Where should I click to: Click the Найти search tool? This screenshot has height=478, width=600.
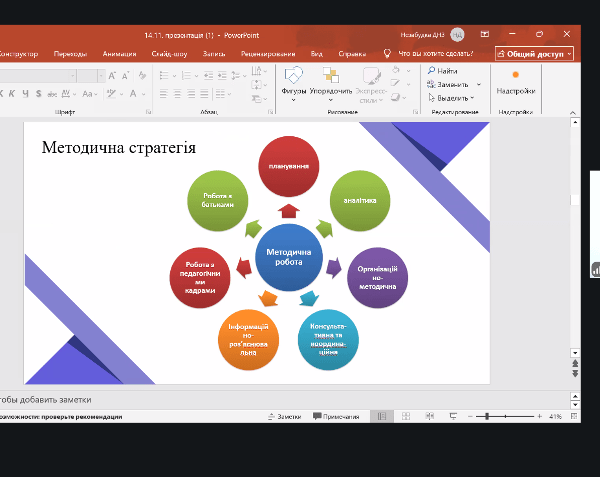pyautogui.click(x=442, y=71)
